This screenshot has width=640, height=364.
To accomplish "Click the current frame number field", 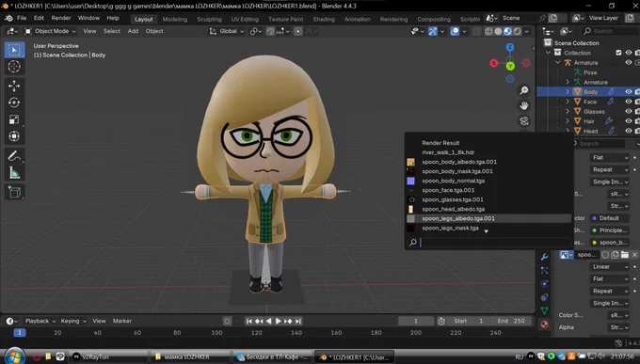I will [x=416, y=321].
